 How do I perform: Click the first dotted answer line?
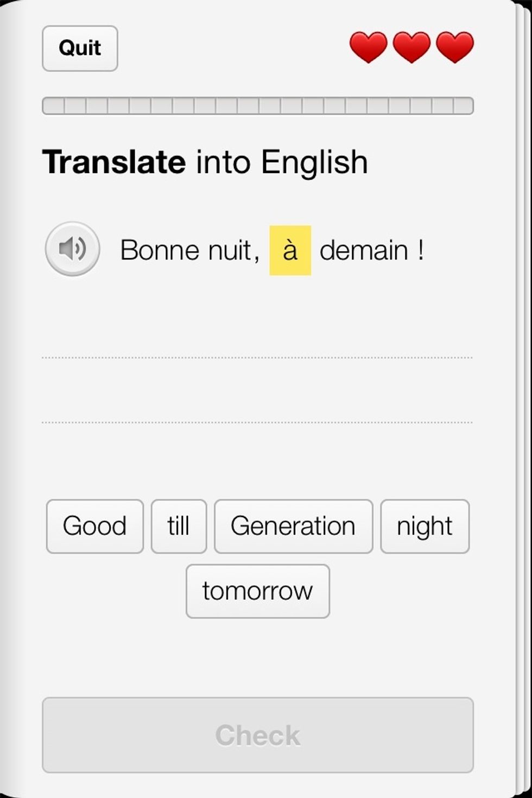click(257, 357)
